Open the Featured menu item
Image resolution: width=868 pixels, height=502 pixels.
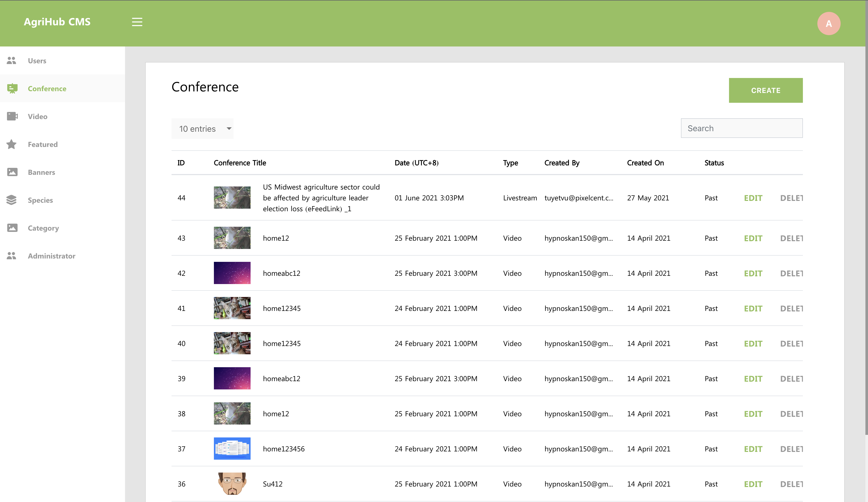[x=43, y=144]
